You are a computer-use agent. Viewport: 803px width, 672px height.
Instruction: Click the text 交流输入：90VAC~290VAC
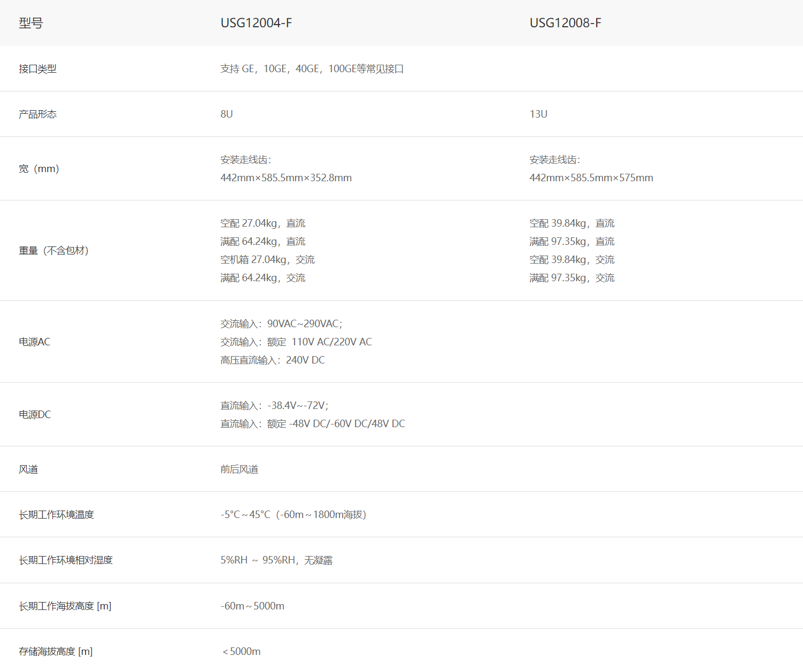[280, 324]
